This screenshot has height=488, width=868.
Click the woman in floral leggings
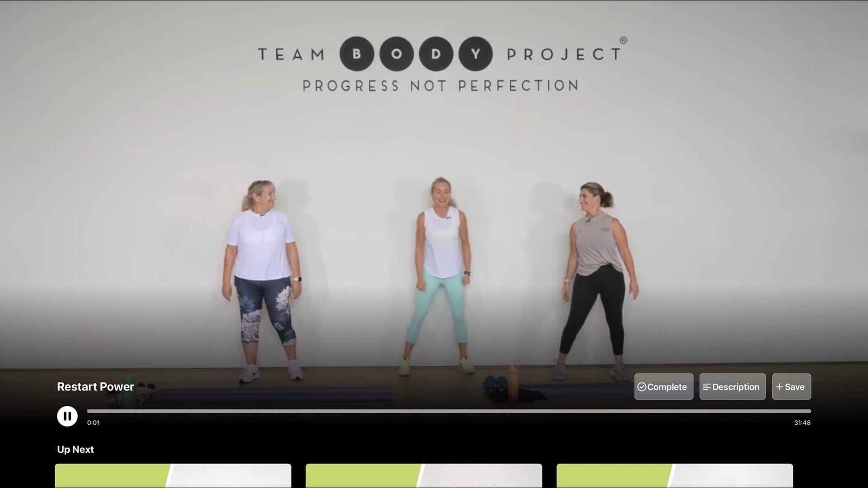[262, 280]
